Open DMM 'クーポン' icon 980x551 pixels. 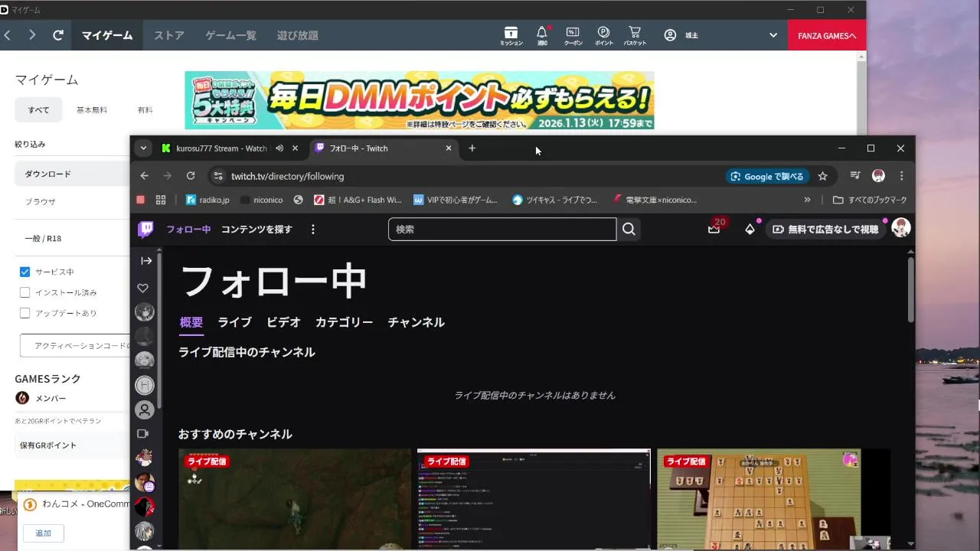573,35
